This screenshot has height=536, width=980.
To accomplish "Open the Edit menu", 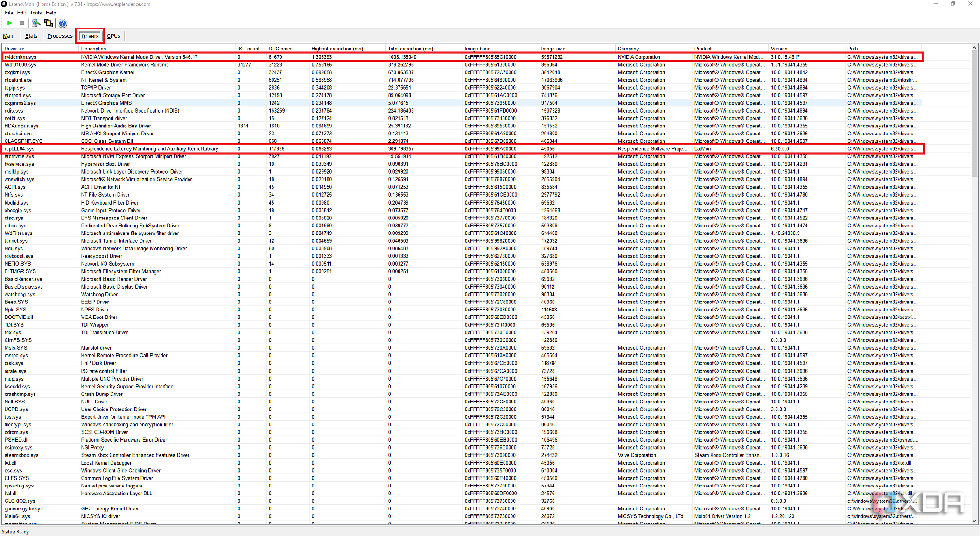I will (x=21, y=13).
